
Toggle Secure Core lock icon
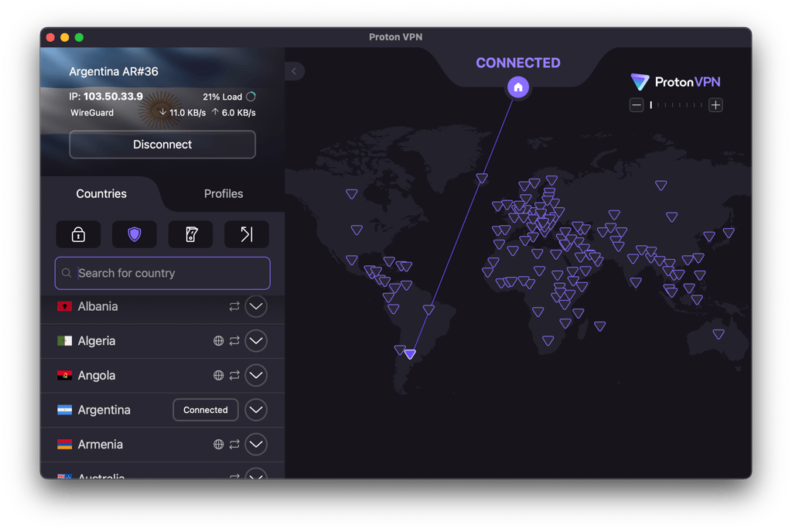click(78, 234)
